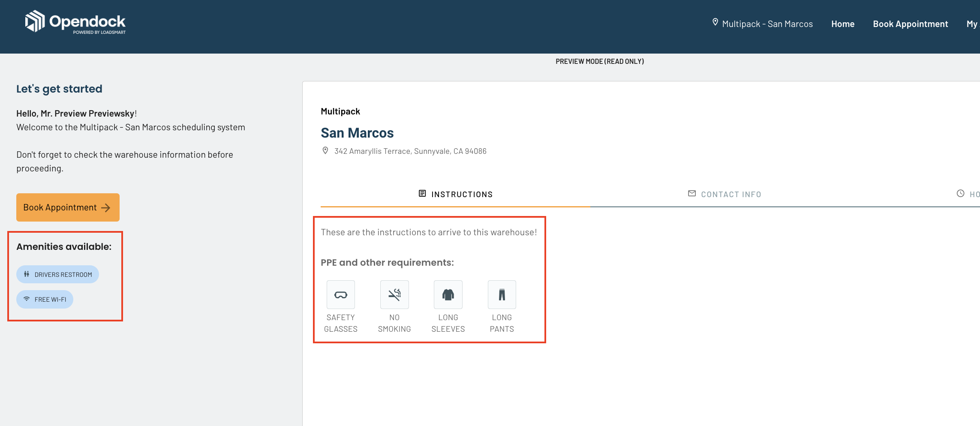Click the Multipack - San Marcos warehouse selector
The height and width of the screenshot is (426, 980).
[767, 24]
